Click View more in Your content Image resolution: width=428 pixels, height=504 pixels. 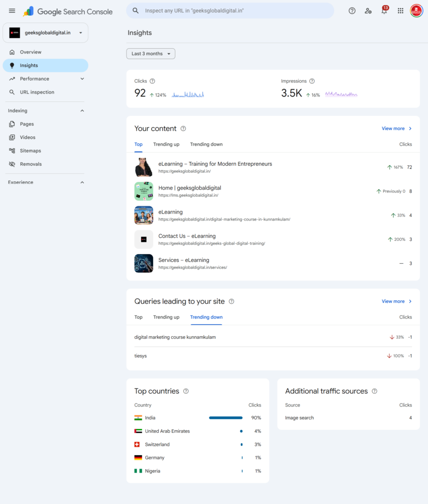pyautogui.click(x=396, y=128)
